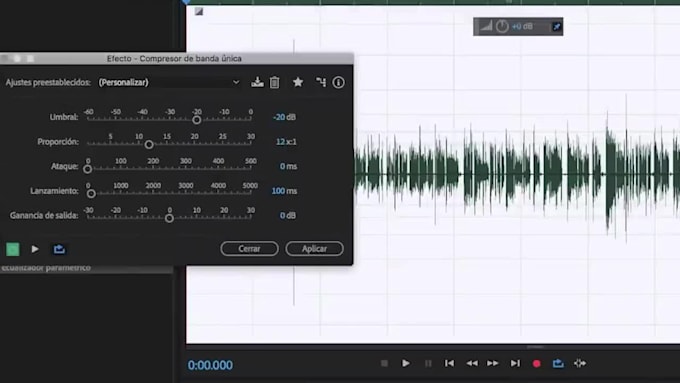Click the 0:00.000 time display
The height and width of the screenshot is (383, 680).
pyautogui.click(x=210, y=365)
